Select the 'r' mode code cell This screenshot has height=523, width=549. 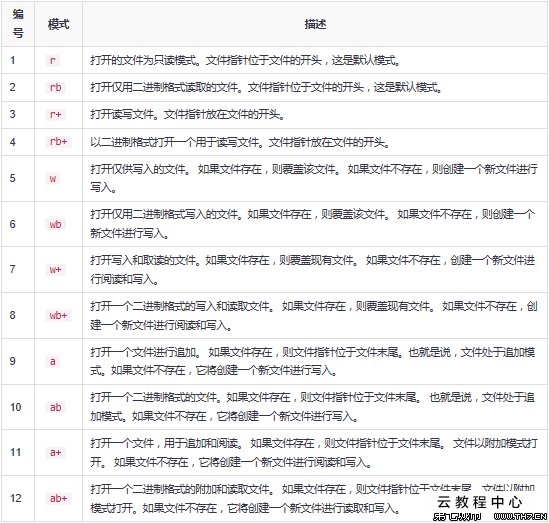(x=53, y=61)
